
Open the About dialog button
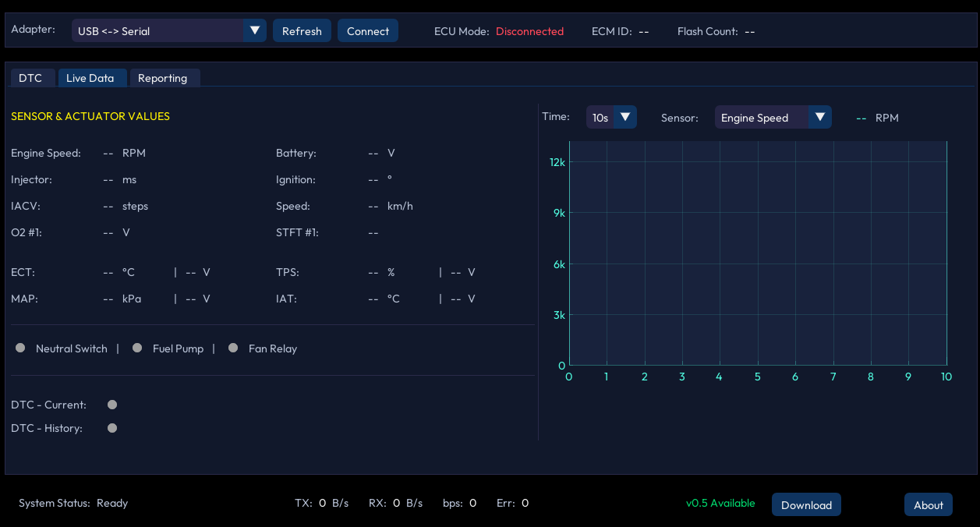[x=929, y=504]
